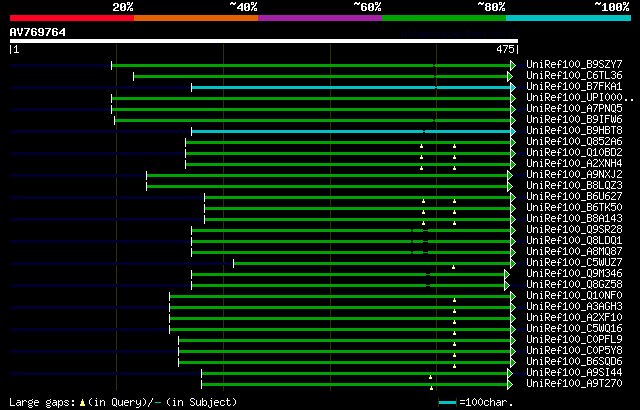
Task: Select the UniRef100_C0PFL9 label
Action: tap(574, 340)
